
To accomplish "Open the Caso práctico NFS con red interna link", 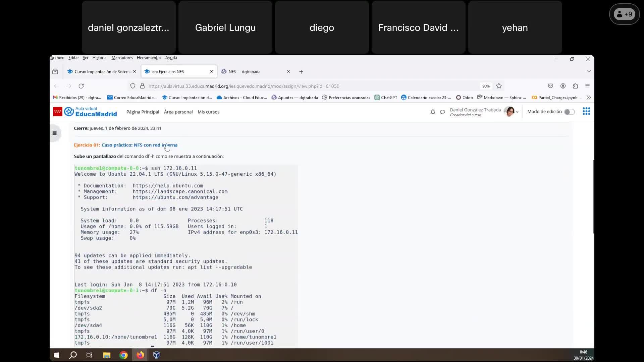I will click(x=139, y=145).
